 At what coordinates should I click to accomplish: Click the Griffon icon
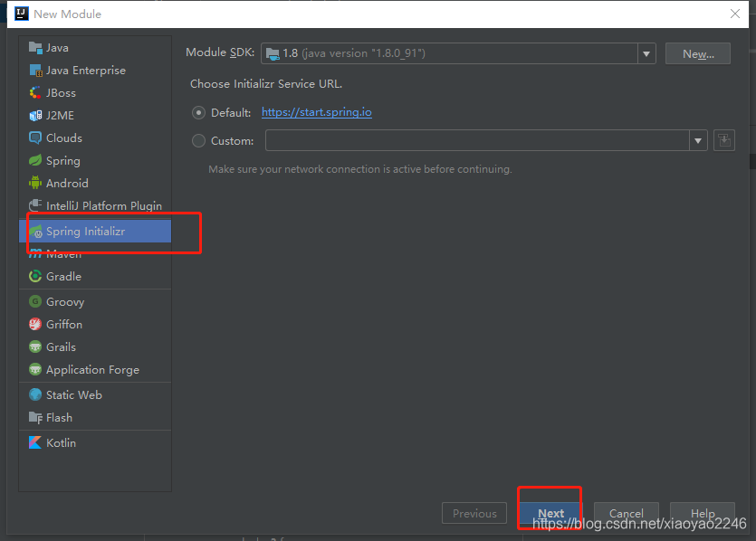click(x=35, y=324)
